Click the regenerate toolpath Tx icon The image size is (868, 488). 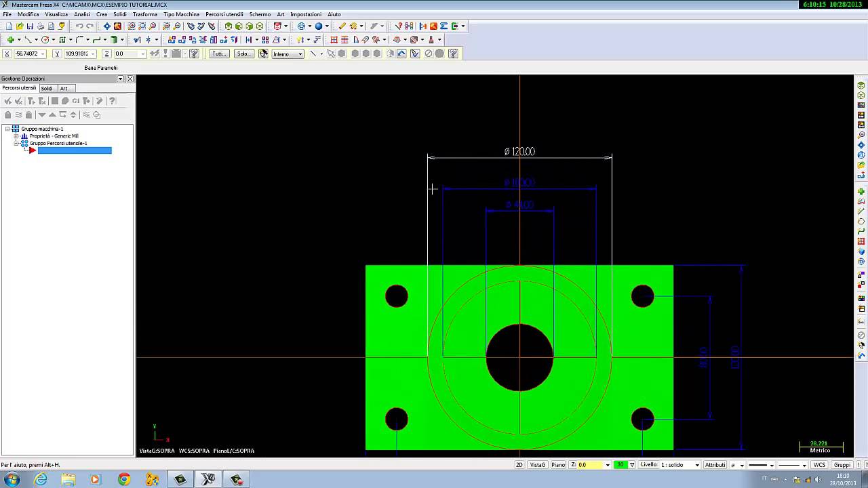42,101
